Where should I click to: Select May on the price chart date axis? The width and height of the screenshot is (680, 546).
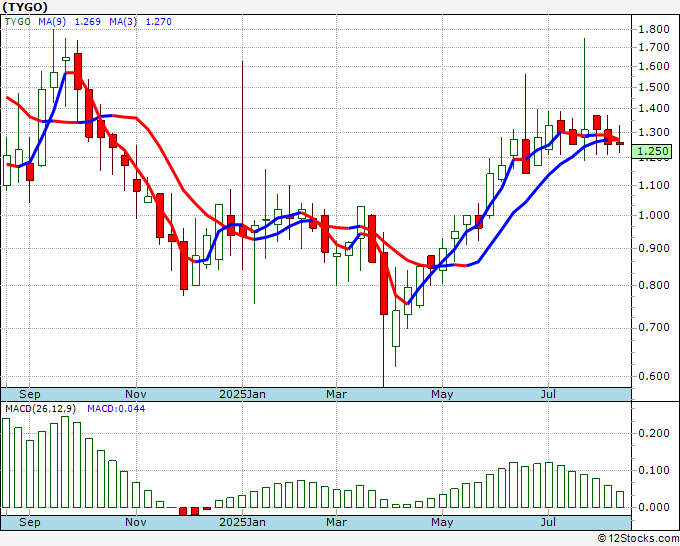(x=442, y=394)
